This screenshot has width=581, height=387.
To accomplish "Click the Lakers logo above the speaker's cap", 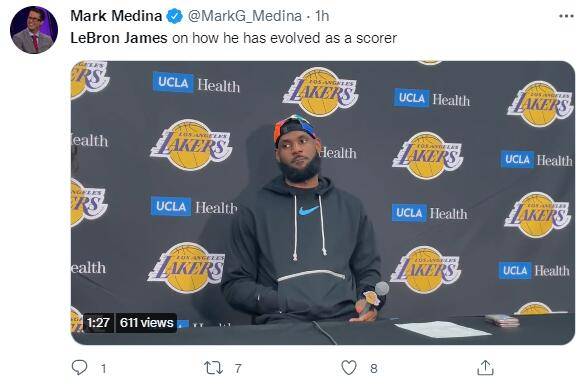I will (x=321, y=92).
